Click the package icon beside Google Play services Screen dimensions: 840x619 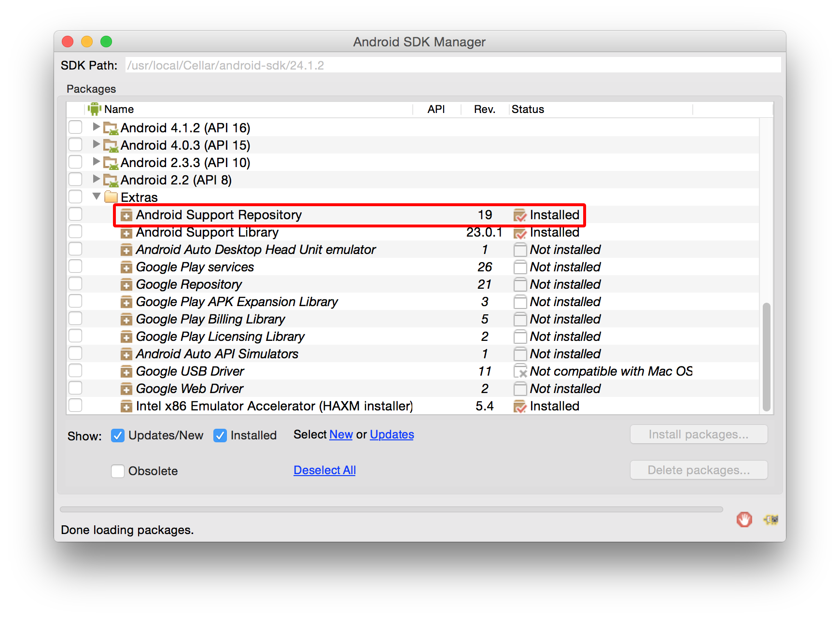click(126, 267)
